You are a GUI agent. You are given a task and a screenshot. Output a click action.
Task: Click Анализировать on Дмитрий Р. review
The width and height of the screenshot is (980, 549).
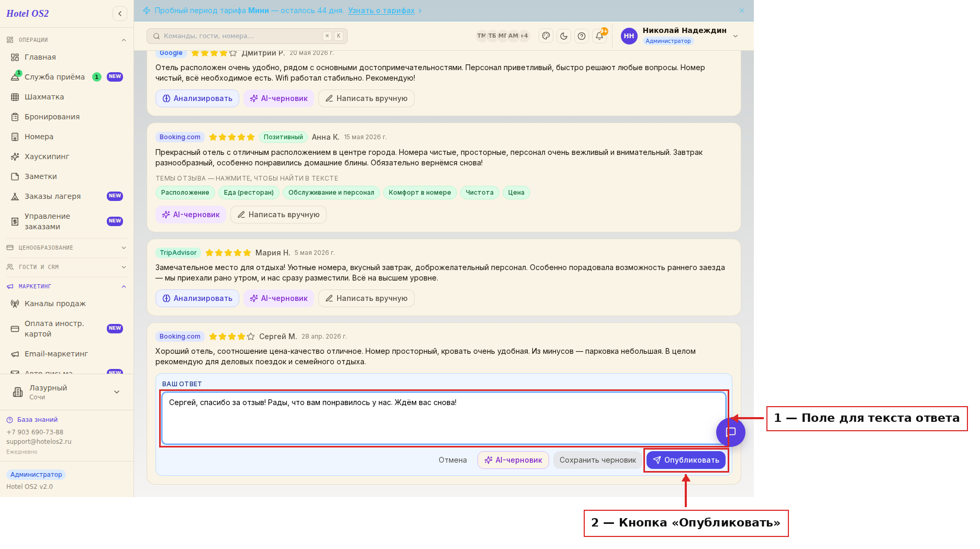coord(197,98)
